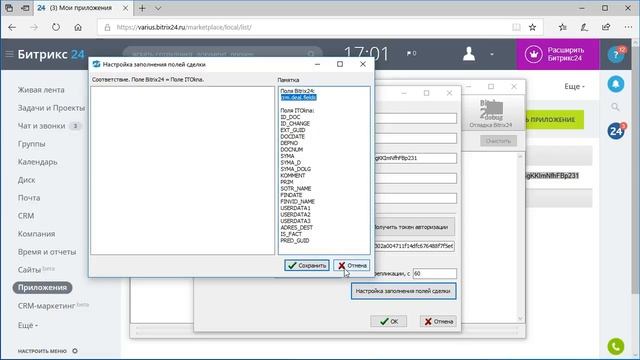Show the tab preview chevron
The height and width of the screenshot is (360, 640).
point(158,8)
